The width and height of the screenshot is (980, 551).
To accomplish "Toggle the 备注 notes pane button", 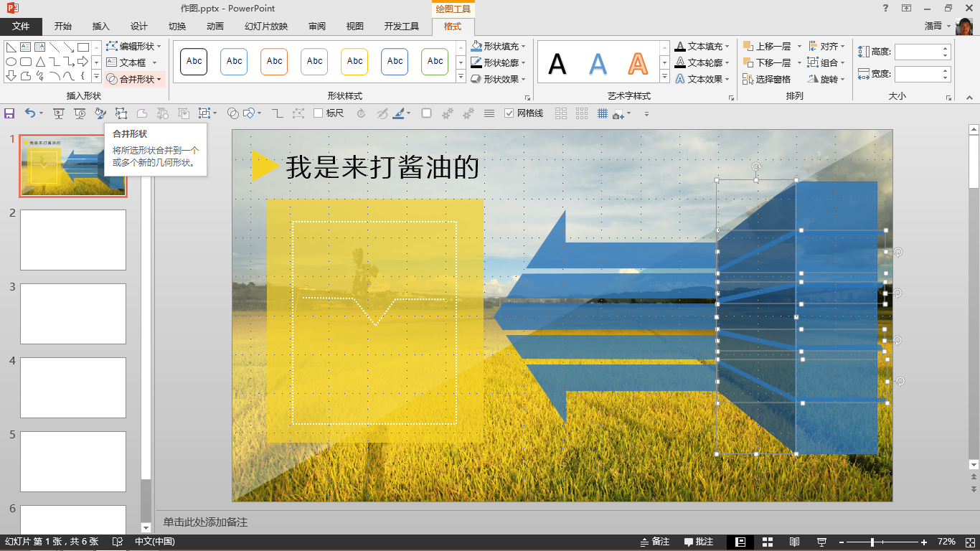I will tap(654, 542).
